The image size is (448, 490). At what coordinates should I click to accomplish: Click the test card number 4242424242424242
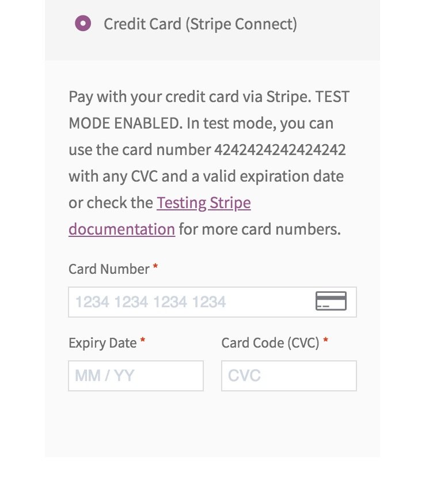click(x=280, y=150)
